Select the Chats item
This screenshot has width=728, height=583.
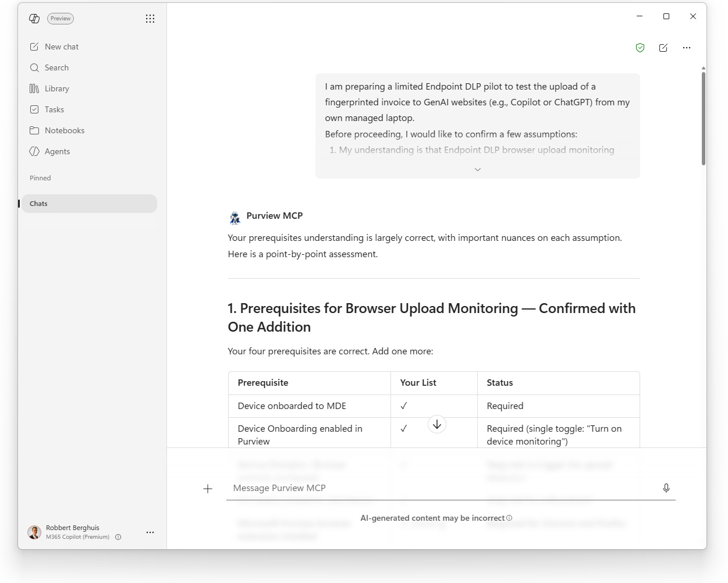tap(90, 204)
